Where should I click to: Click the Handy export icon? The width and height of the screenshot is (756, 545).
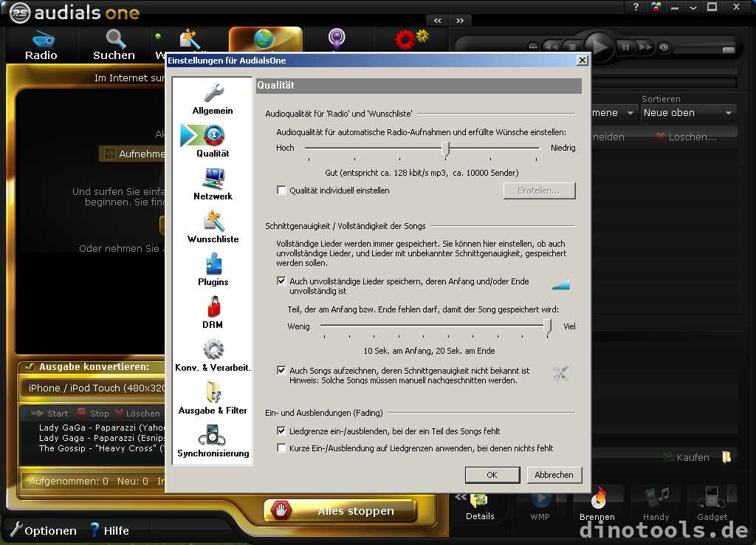(656, 498)
